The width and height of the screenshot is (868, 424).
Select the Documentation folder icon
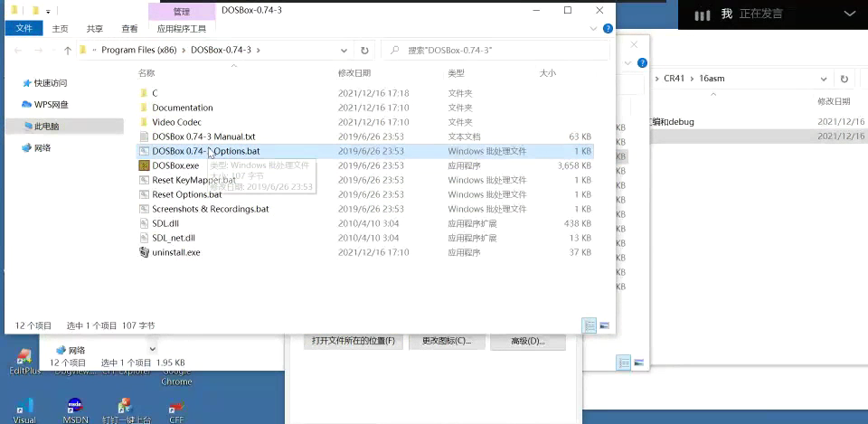tap(144, 108)
